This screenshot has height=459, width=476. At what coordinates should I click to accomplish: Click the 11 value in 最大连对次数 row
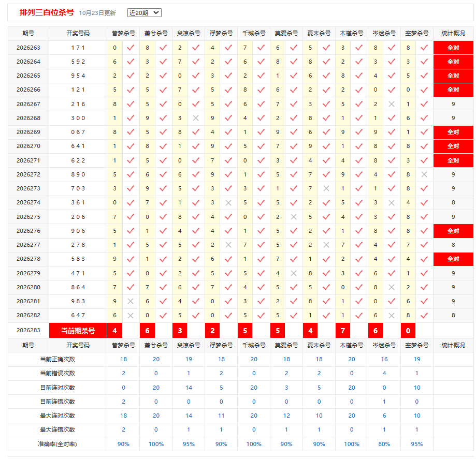click(221, 416)
